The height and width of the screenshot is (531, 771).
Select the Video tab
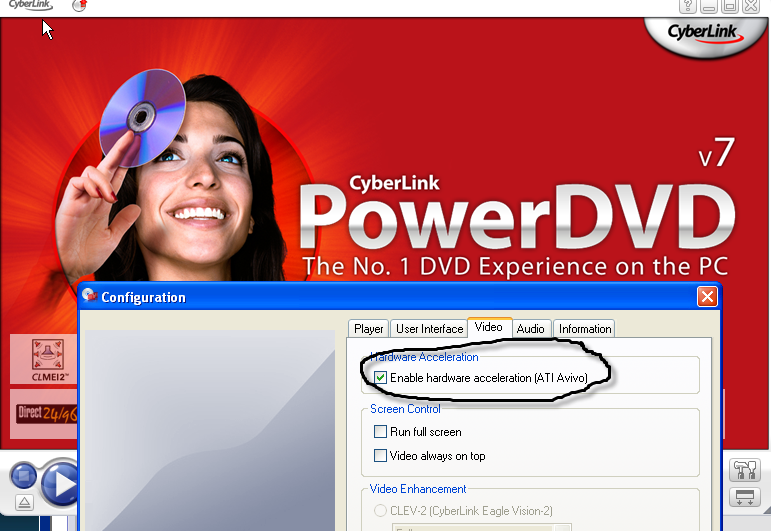[489, 327]
